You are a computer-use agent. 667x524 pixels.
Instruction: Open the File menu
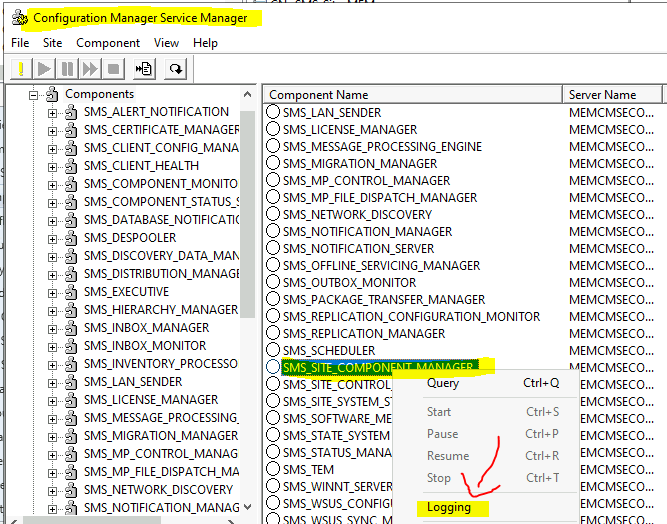(20, 43)
